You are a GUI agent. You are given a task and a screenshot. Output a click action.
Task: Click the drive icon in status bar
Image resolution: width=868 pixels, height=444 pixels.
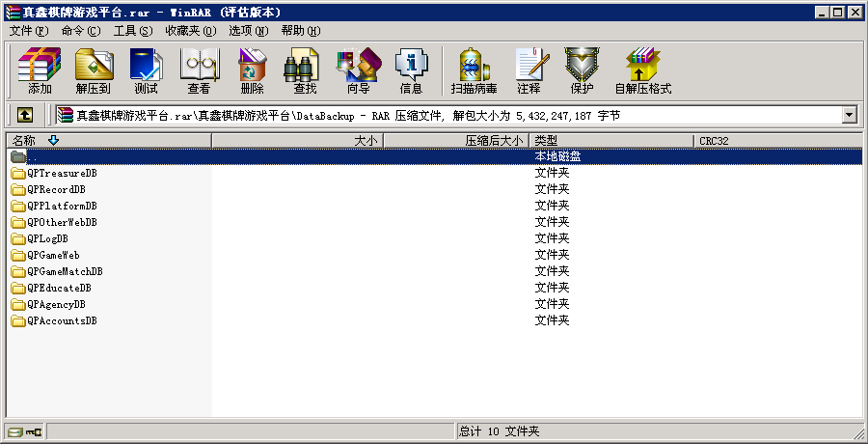(15, 431)
